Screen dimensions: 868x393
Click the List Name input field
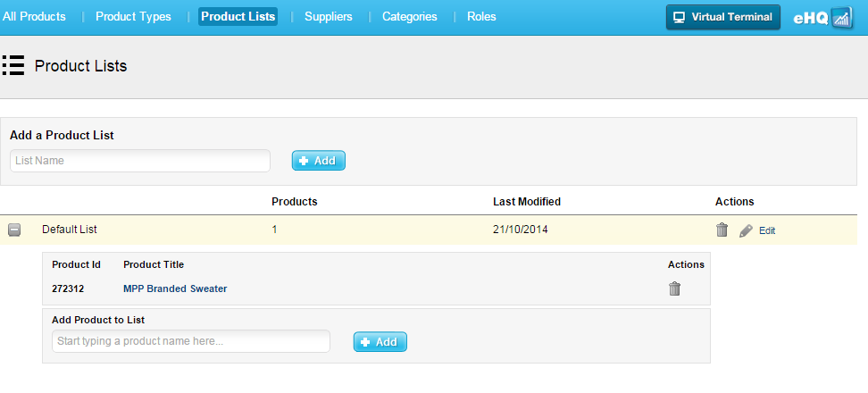[x=140, y=161]
